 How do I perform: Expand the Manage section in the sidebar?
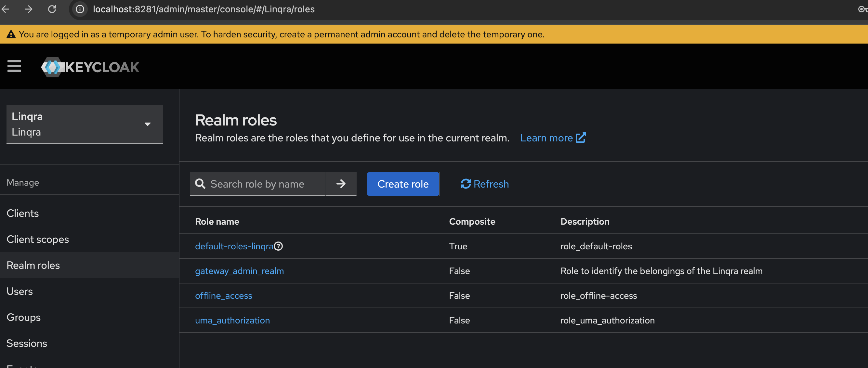pyautogui.click(x=22, y=182)
